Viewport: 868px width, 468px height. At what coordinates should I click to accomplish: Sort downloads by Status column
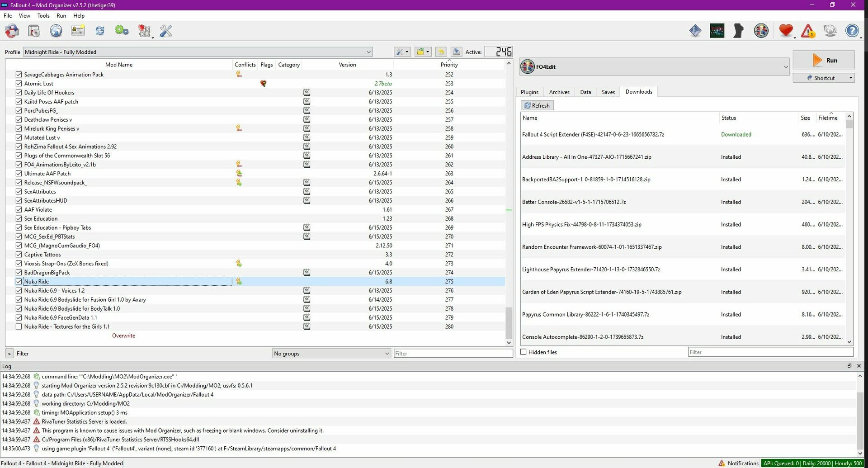[759, 118]
